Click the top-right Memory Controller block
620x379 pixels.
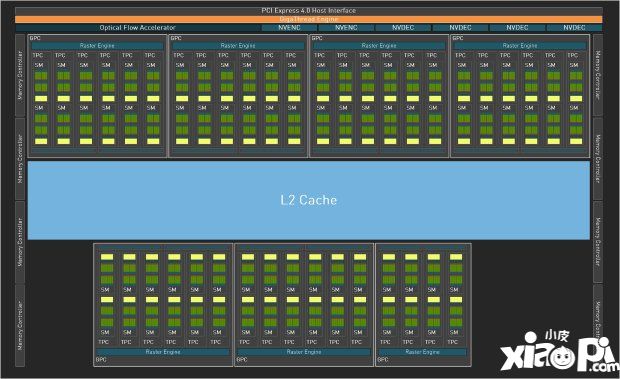pyautogui.click(x=598, y=75)
